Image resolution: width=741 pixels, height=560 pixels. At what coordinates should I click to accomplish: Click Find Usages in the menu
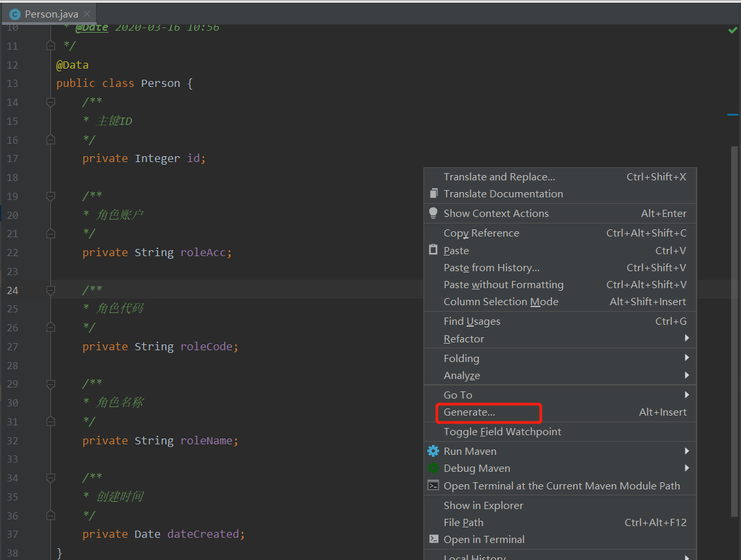(470, 321)
